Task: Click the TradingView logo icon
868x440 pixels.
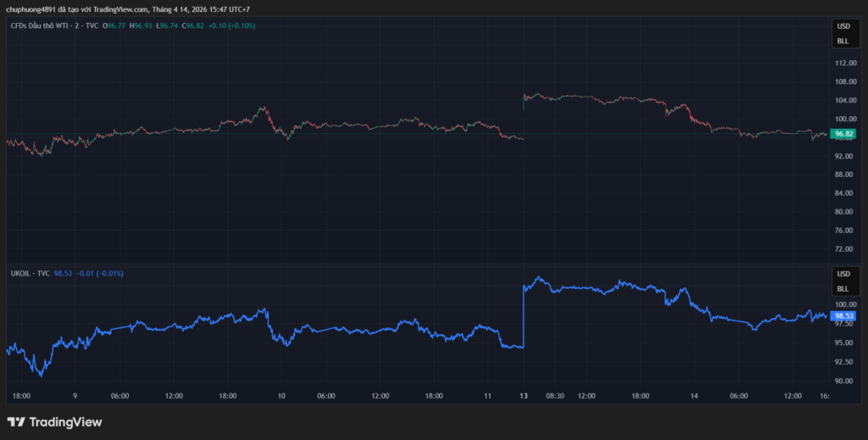Action: pos(16,421)
